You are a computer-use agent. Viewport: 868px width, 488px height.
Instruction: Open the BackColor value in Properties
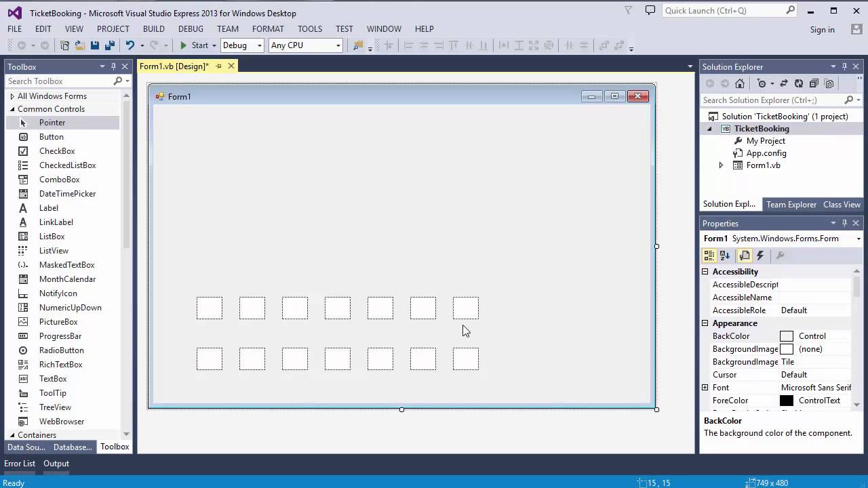812,335
